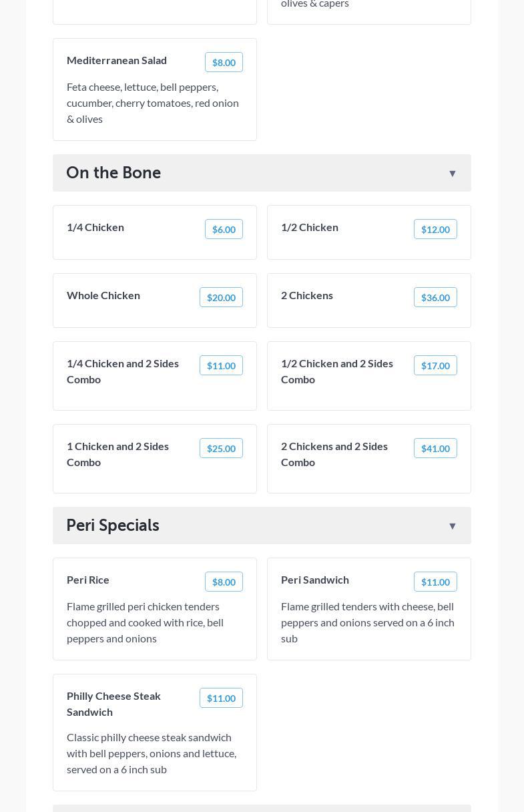Open the Peri Rice item title

click(88, 580)
